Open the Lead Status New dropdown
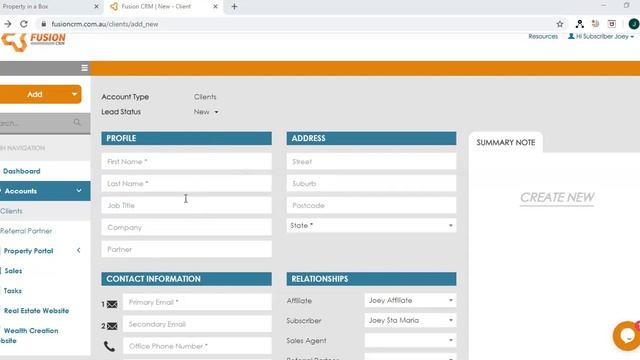This screenshot has height=360, width=640. tap(206, 112)
